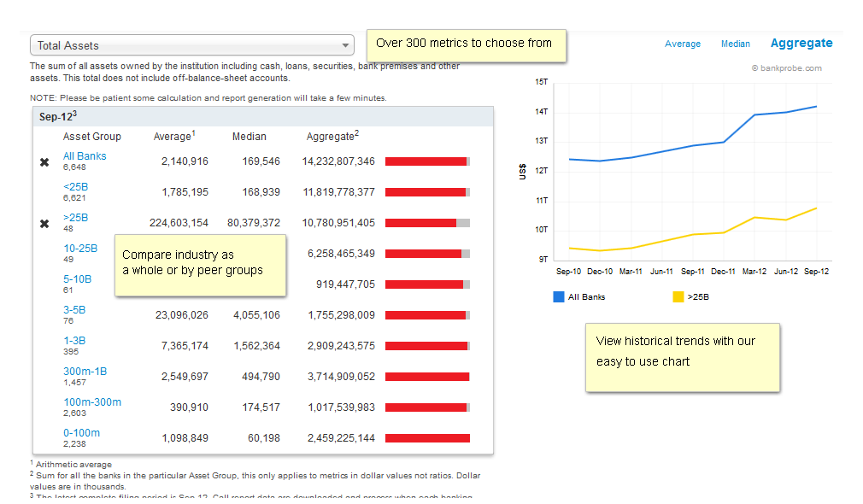Viewport: 863px width, 504px height.
Task: Click the blue All Banks legend swatch
Action: [x=559, y=297]
